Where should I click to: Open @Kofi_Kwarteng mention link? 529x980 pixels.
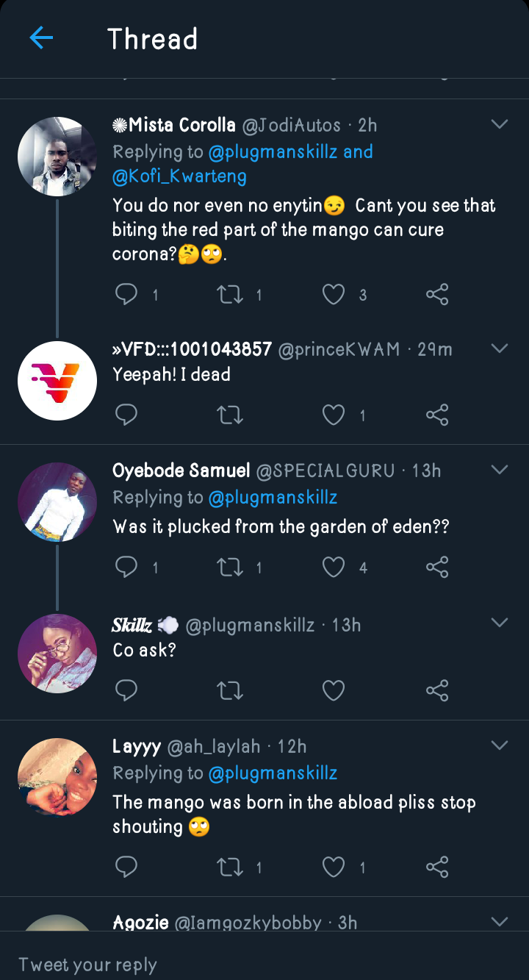click(179, 176)
